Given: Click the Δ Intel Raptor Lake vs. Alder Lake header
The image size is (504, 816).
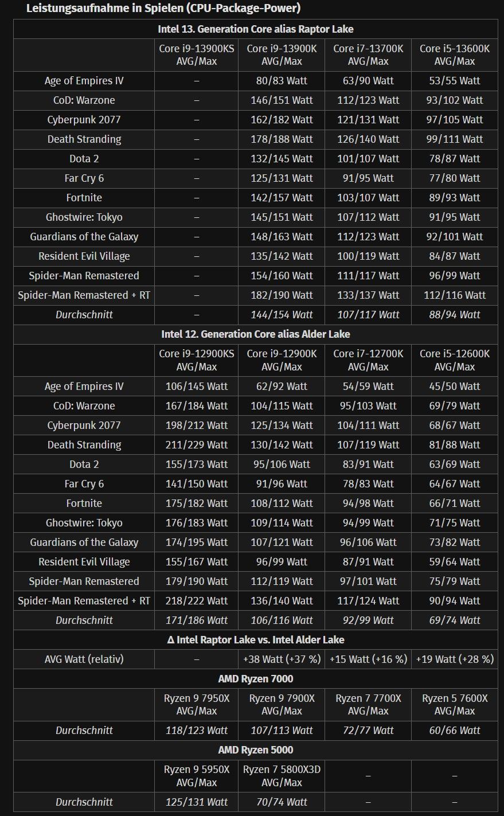Looking at the screenshot, I should (x=255, y=640).
